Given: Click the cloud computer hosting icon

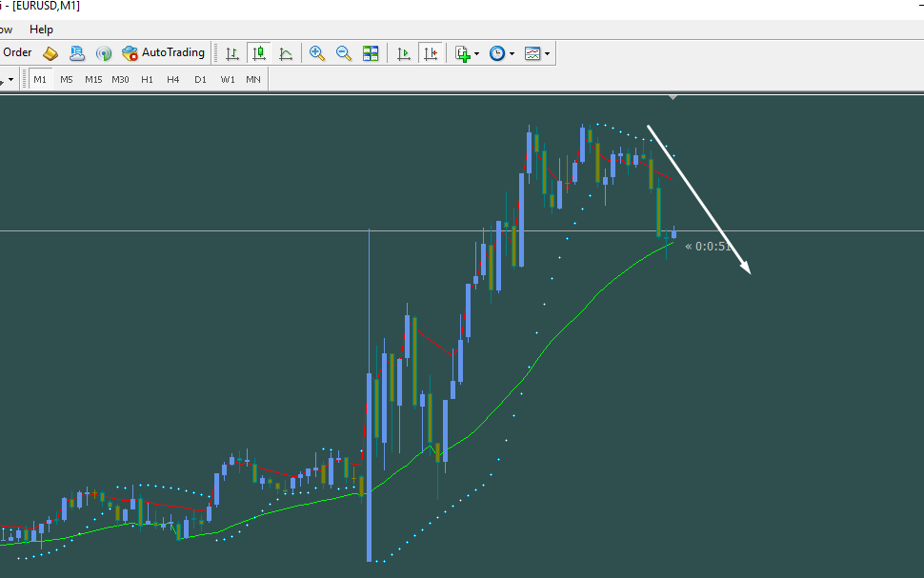Looking at the screenshot, I should 77,53.
